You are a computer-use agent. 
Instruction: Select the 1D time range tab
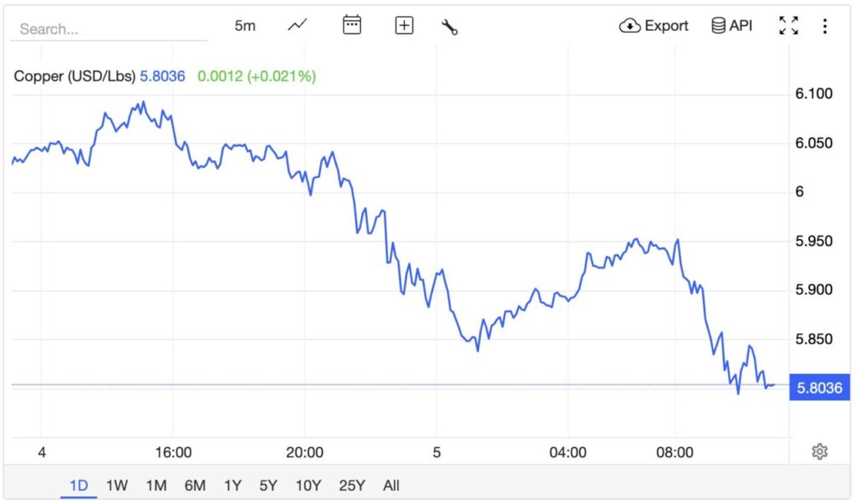[x=79, y=485]
